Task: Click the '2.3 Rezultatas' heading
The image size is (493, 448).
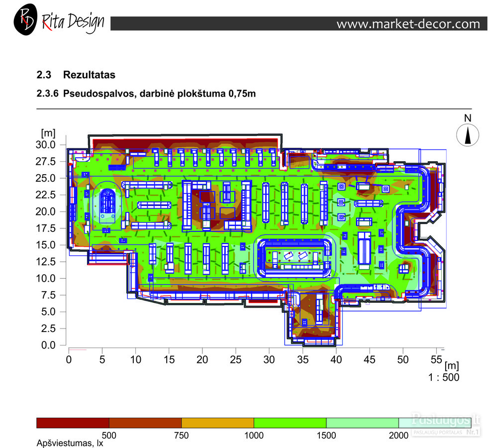Action: 76,75
